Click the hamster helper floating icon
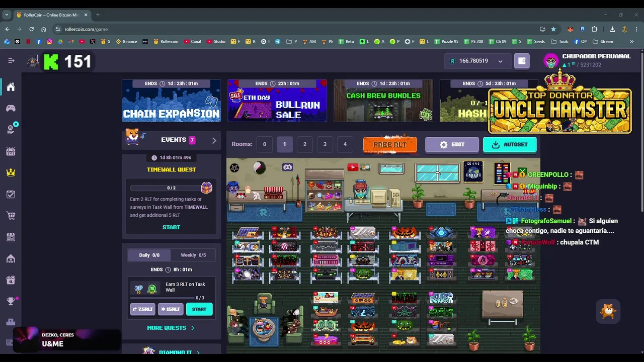This screenshot has width=644, height=362. pos(608,312)
